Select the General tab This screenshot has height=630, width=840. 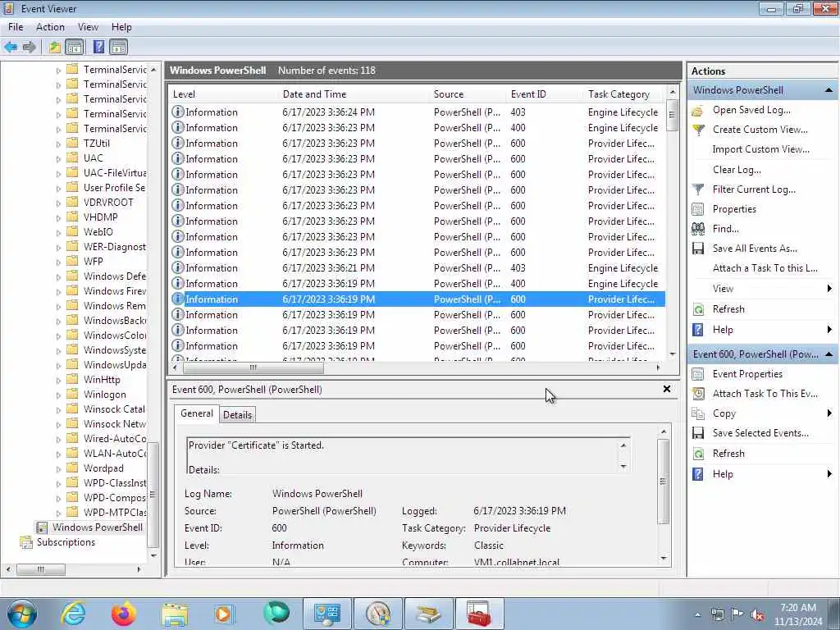[197, 413]
